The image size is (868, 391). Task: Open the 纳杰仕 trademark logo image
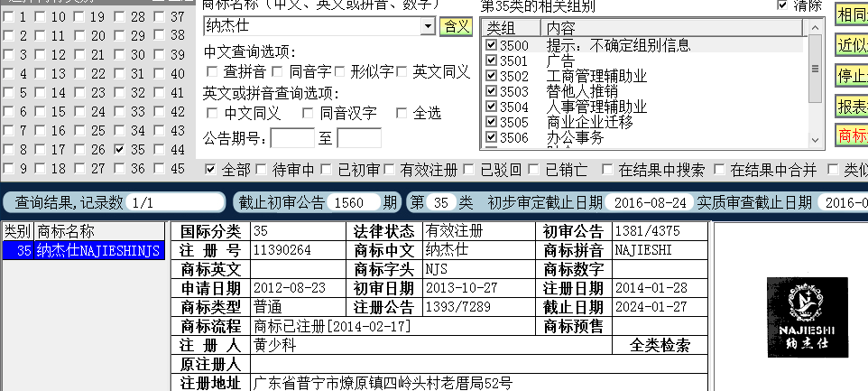pos(808,317)
